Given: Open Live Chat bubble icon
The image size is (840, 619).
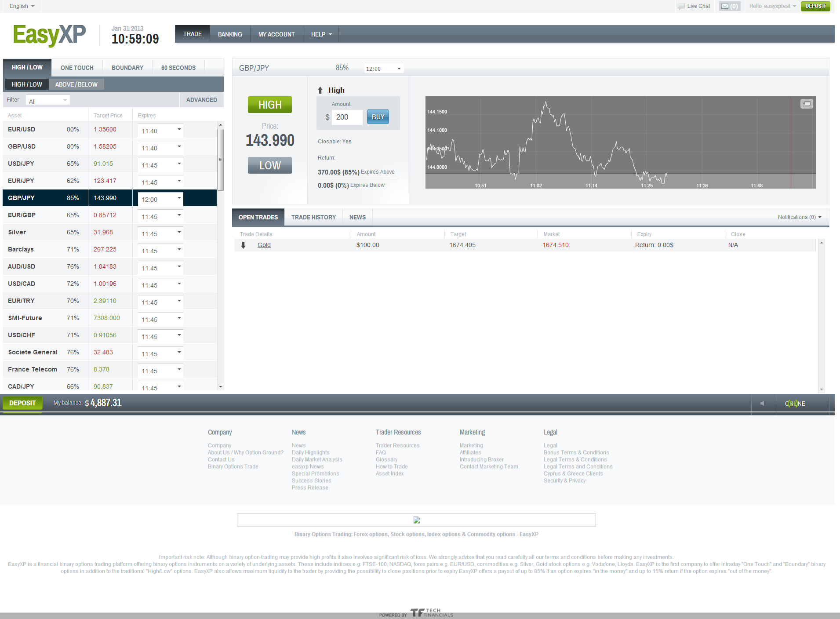Looking at the screenshot, I should [x=681, y=6].
